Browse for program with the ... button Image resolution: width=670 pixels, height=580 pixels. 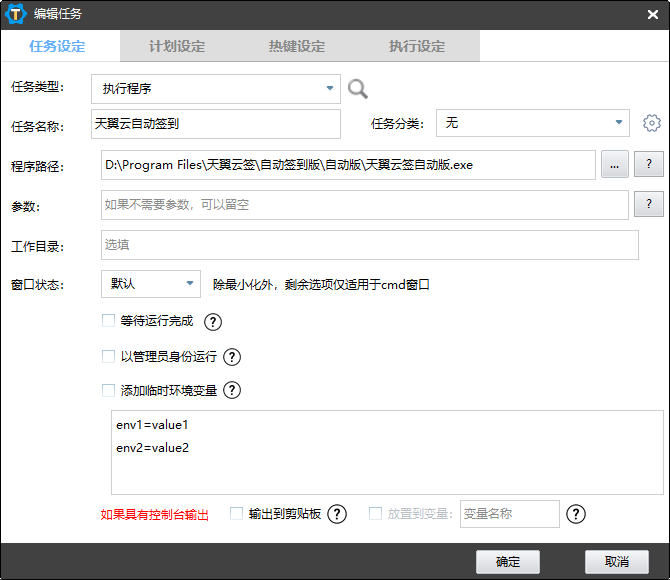tap(614, 164)
